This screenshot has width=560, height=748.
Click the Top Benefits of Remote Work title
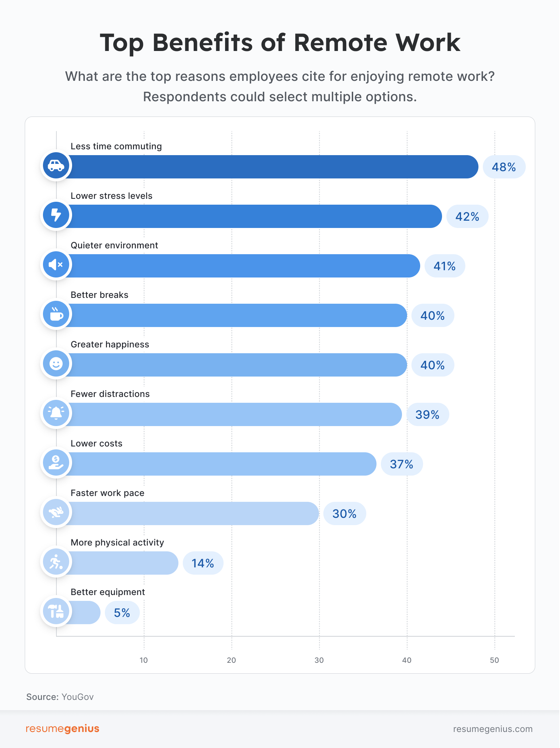(x=280, y=43)
